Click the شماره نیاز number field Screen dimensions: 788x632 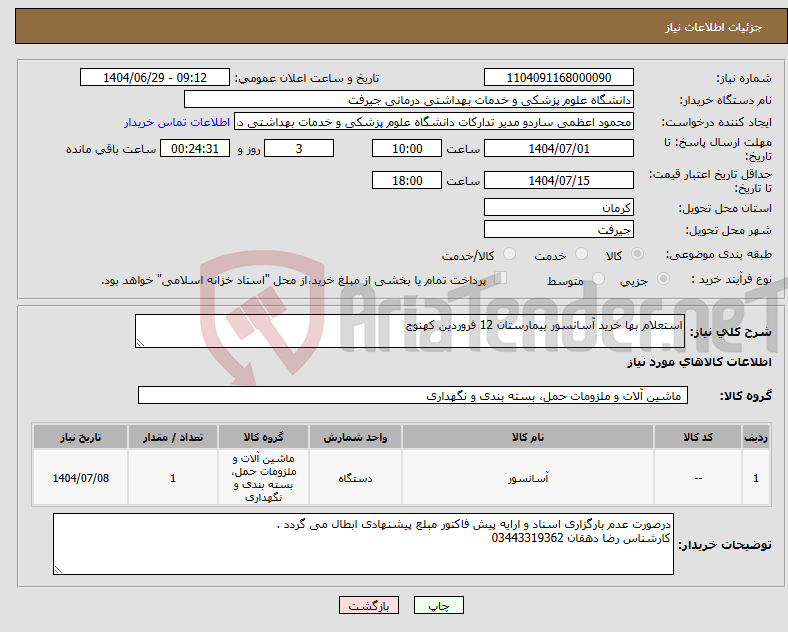[558, 77]
